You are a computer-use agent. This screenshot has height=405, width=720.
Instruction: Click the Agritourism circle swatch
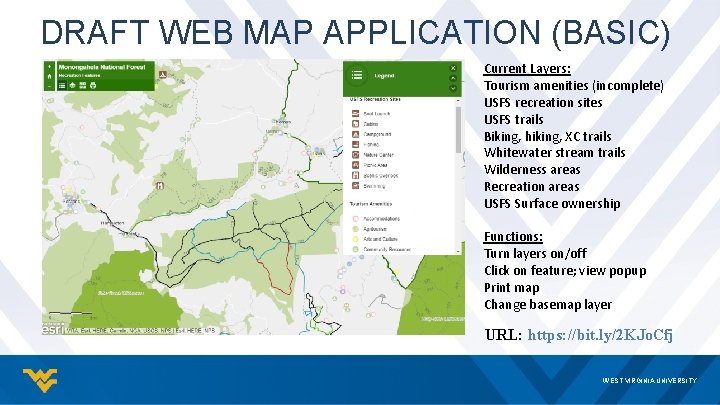pyautogui.click(x=355, y=229)
